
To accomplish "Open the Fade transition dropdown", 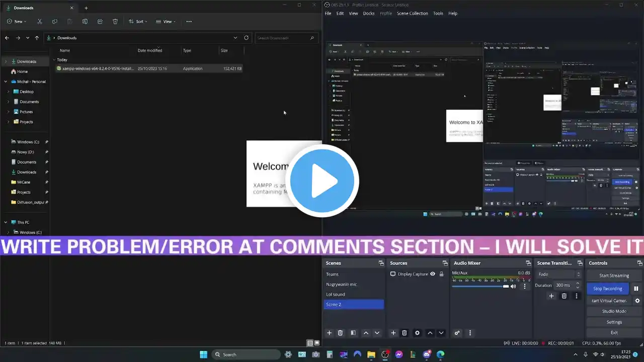I will (559, 275).
